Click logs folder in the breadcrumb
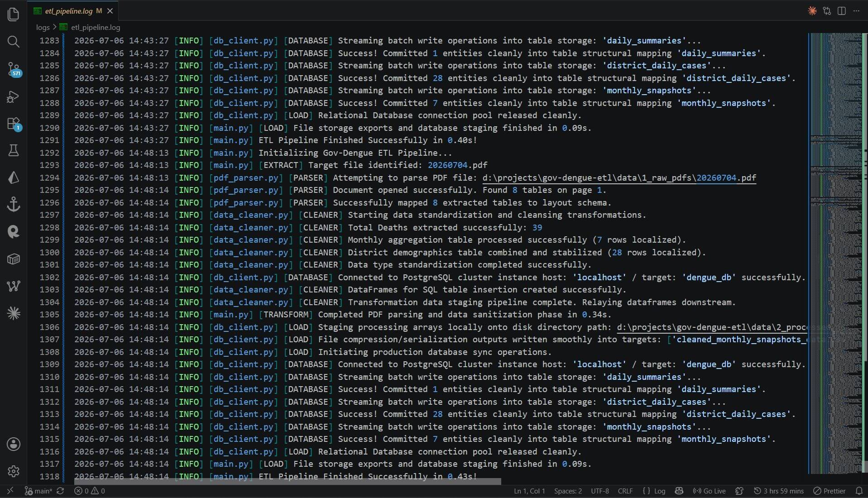Viewport: 868px width, 498px height. pos(43,27)
